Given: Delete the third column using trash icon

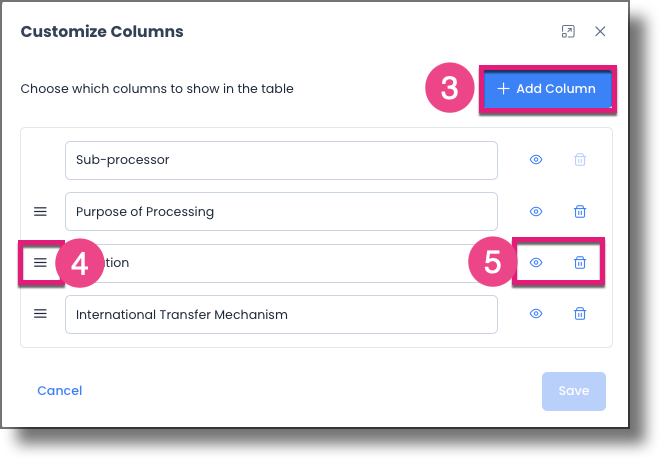Looking at the screenshot, I should coord(579,263).
